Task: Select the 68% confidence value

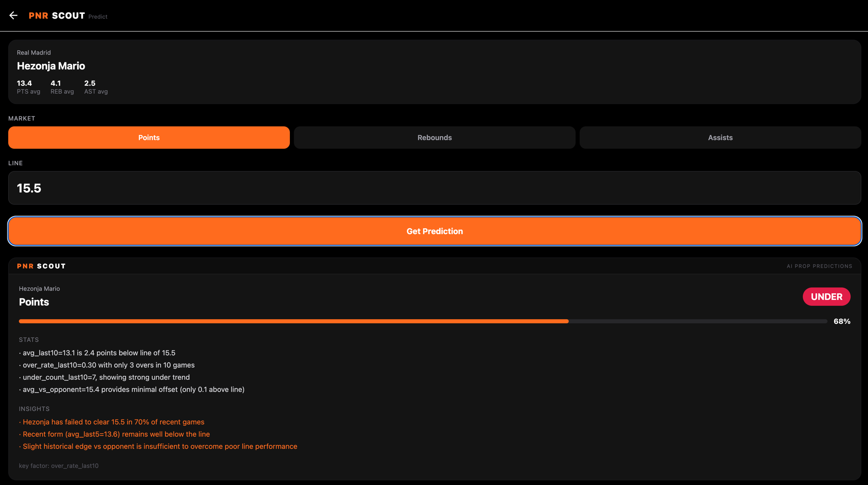Action: (x=842, y=321)
